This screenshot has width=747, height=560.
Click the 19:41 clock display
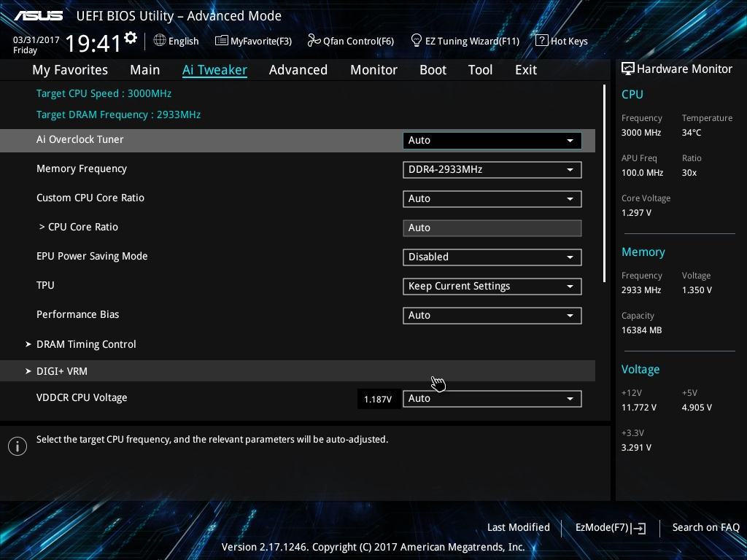pos(93,43)
